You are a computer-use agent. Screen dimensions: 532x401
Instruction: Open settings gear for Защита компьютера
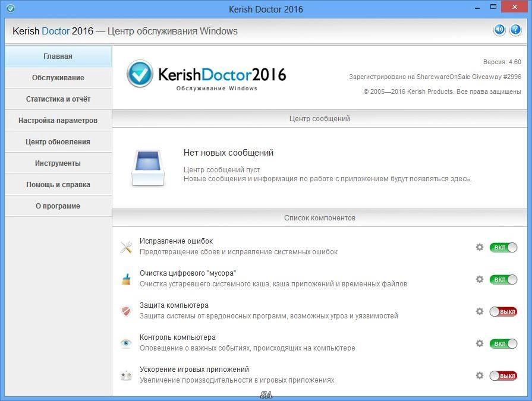point(480,311)
